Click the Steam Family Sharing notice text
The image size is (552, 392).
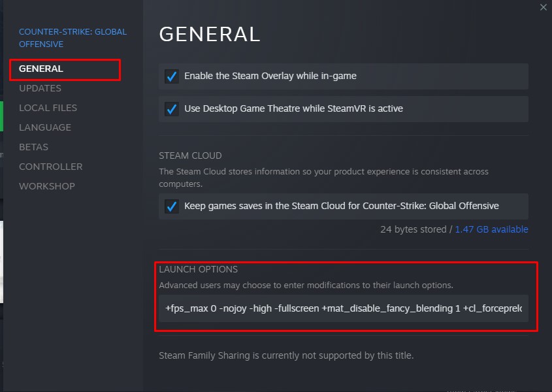286,356
